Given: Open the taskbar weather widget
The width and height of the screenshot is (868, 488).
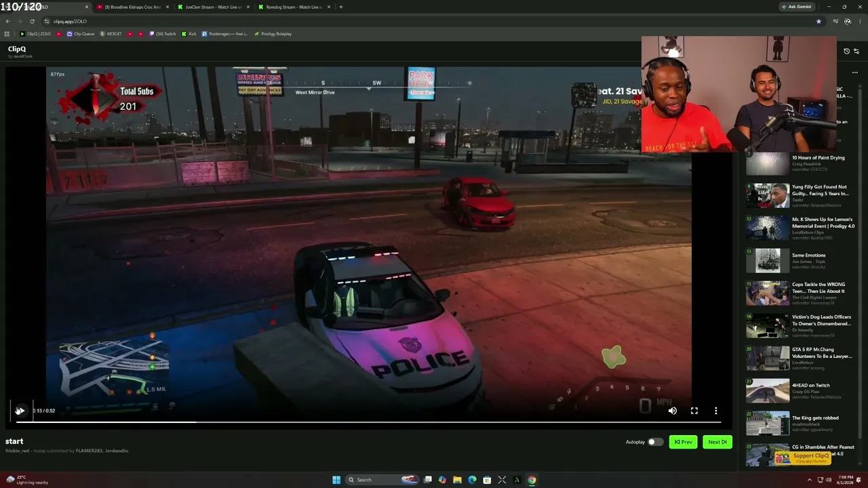Looking at the screenshot, I should click(27, 480).
